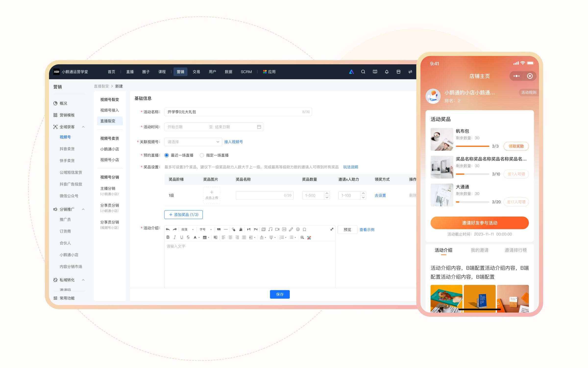Click the search icon in top bar

coord(363,72)
